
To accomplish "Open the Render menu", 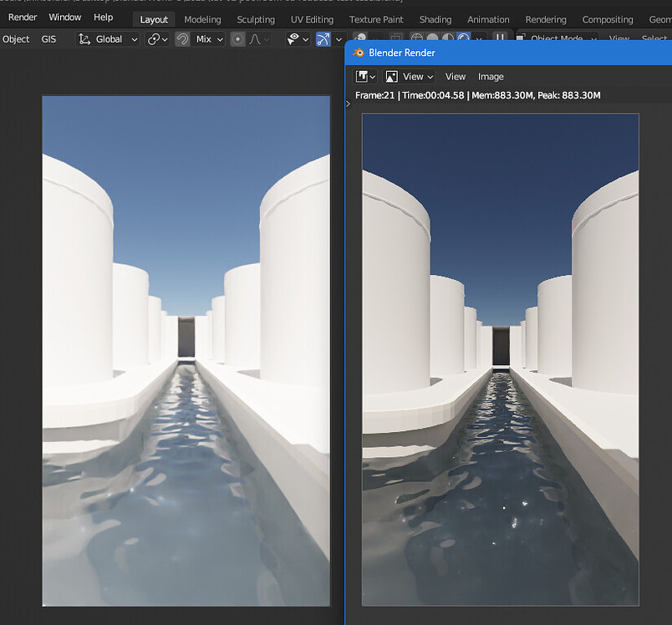I will (x=23, y=18).
